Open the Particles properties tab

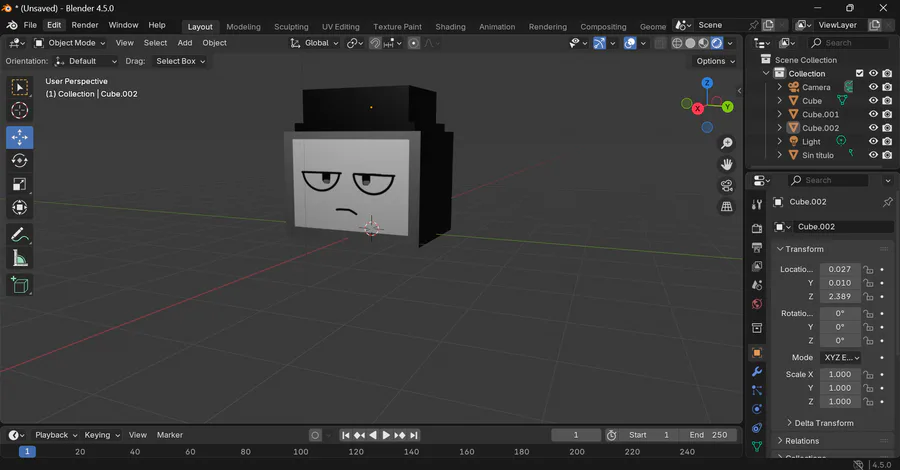click(757, 390)
